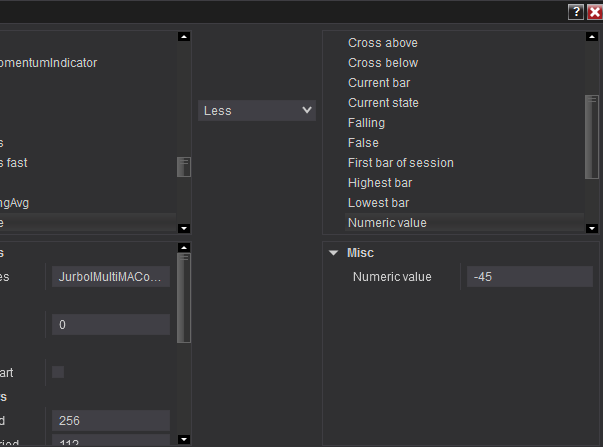Select the Falling condition

366,123
